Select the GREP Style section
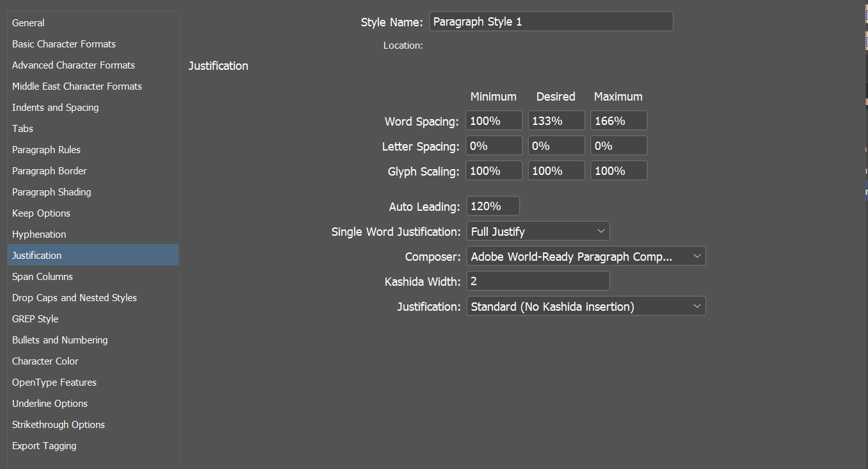 click(35, 319)
